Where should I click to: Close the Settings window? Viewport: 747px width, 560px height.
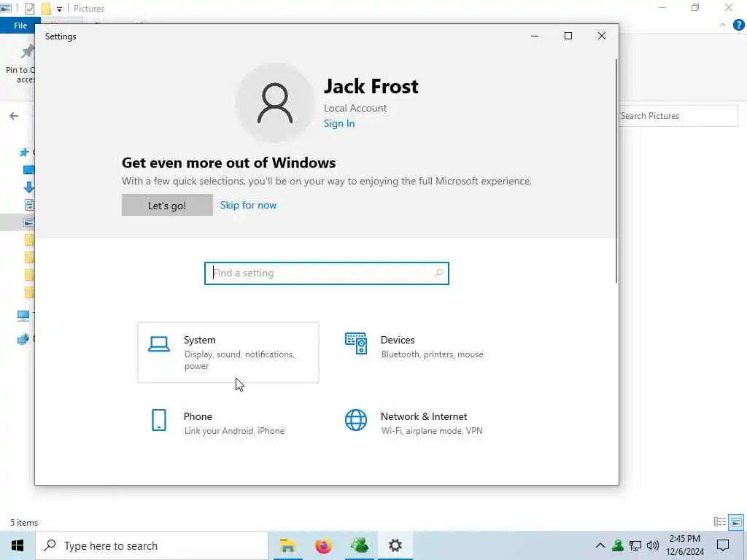point(602,36)
